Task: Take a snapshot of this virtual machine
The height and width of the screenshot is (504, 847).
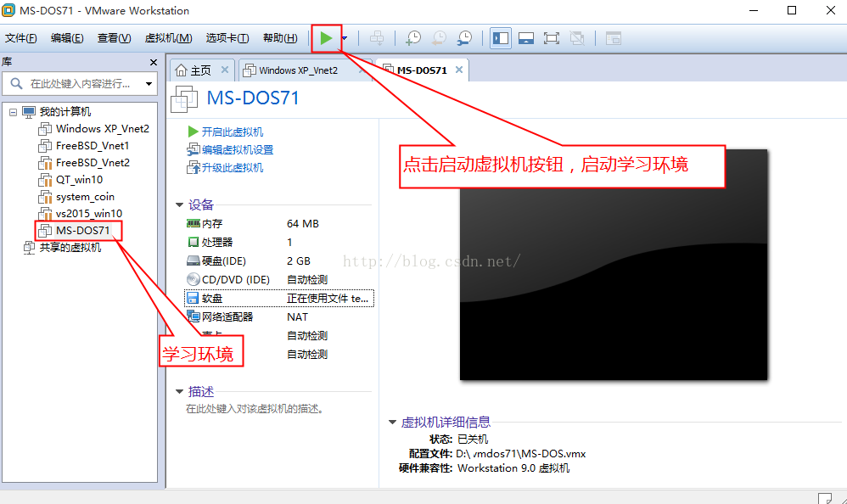Action: coord(413,38)
